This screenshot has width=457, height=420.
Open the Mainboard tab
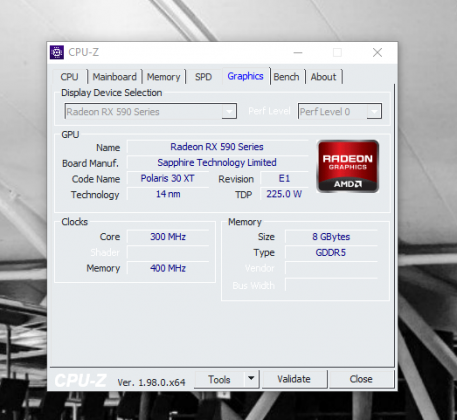tap(114, 77)
